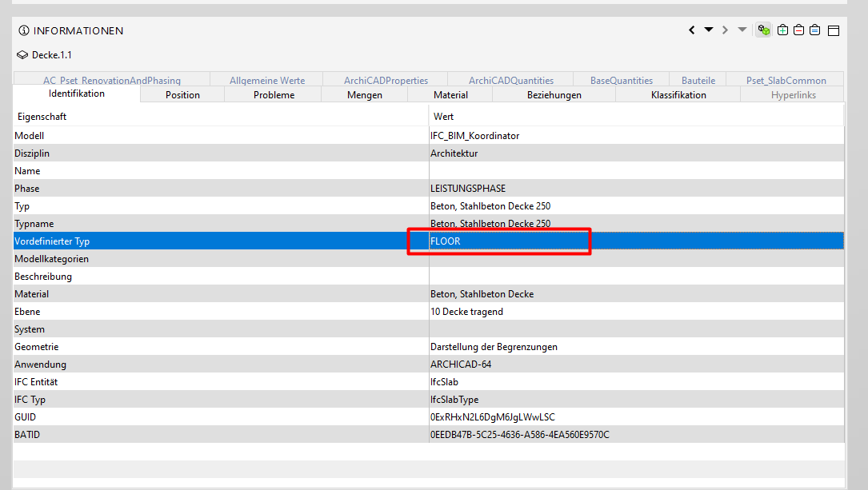Click the FLOOR value cell

coord(637,241)
